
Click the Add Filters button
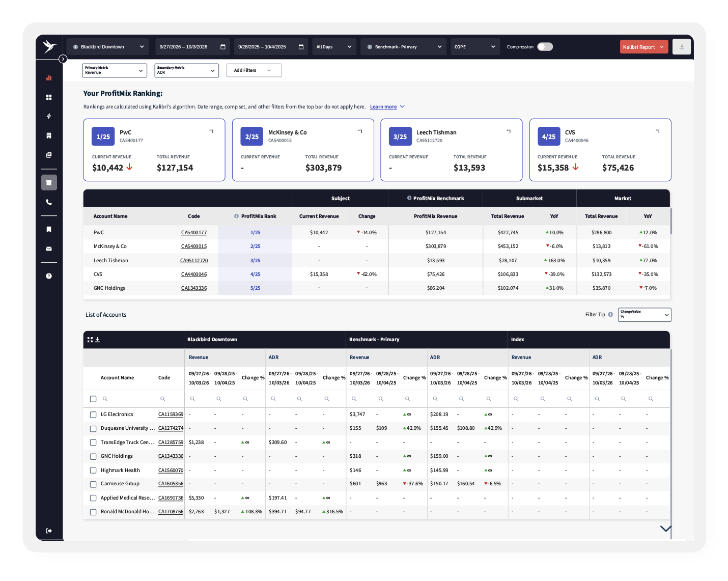[x=254, y=70]
